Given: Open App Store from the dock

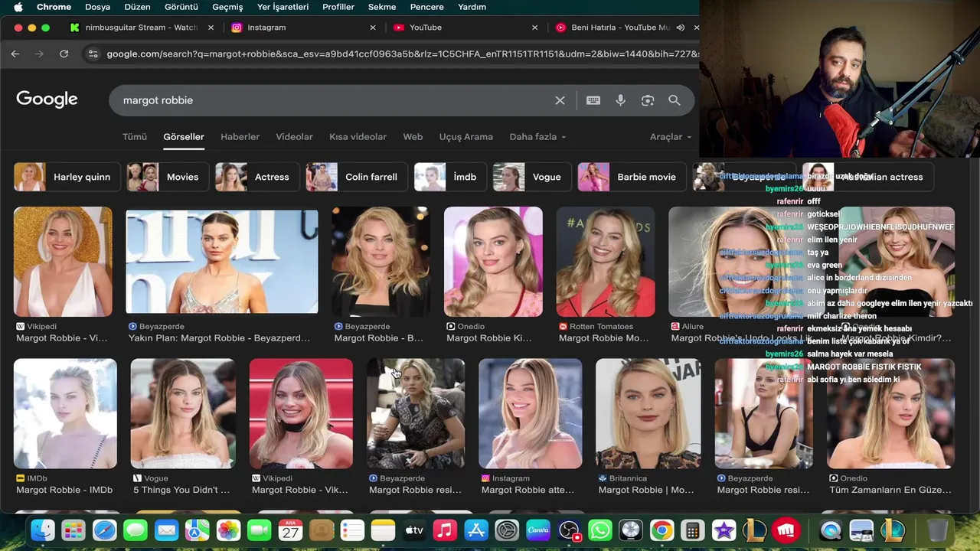Looking at the screenshot, I should click(x=476, y=530).
